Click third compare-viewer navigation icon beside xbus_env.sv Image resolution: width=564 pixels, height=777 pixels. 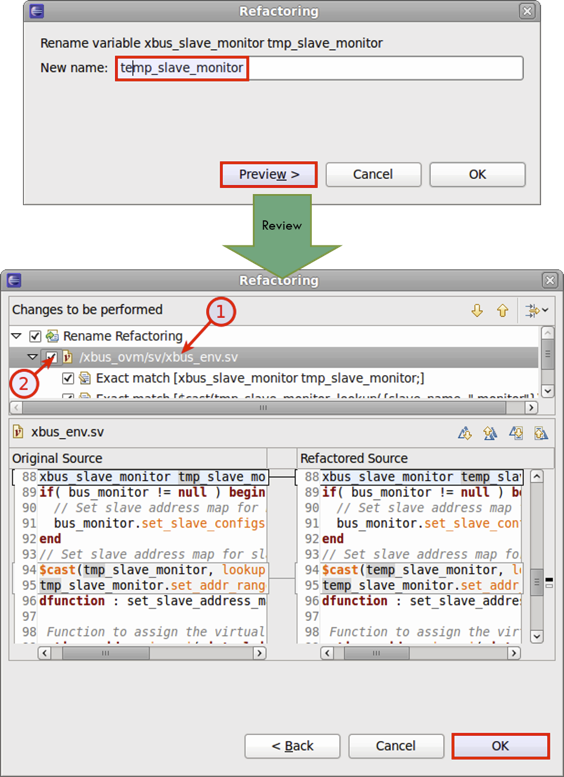click(x=515, y=433)
